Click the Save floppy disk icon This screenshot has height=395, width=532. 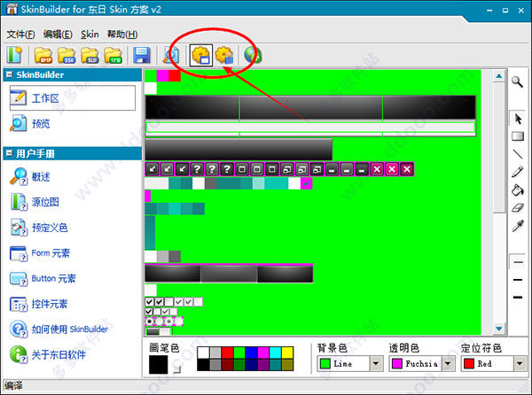[x=142, y=55]
